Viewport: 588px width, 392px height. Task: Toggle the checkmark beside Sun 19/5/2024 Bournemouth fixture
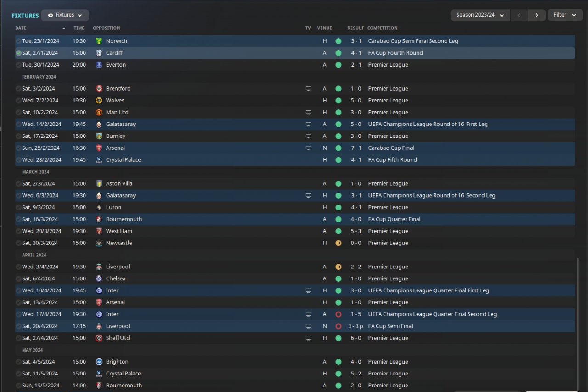18,386
